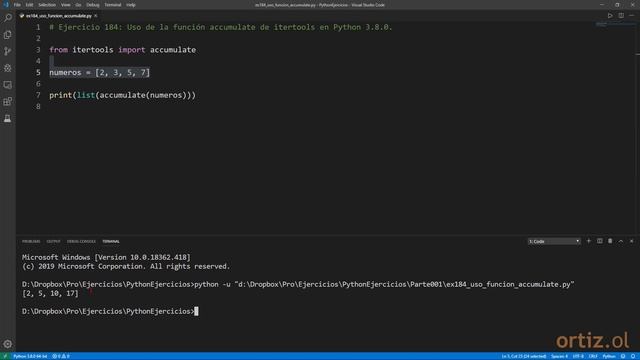The height and width of the screenshot is (360, 640).
Task: Open the Explorer files icon
Action: coord(8,35)
